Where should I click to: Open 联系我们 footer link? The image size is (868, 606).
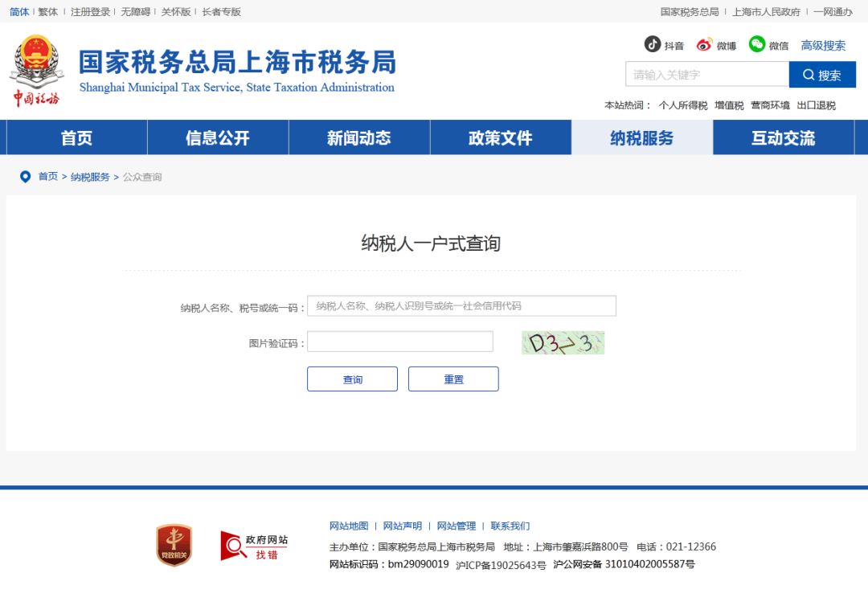click(x=510, y=526)
